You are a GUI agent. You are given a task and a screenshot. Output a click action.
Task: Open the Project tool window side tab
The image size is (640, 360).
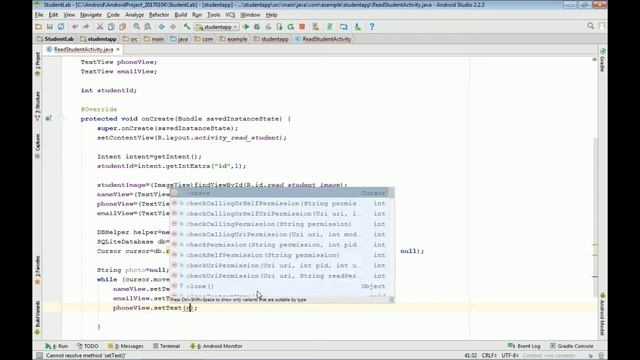(x=38, y=65)
